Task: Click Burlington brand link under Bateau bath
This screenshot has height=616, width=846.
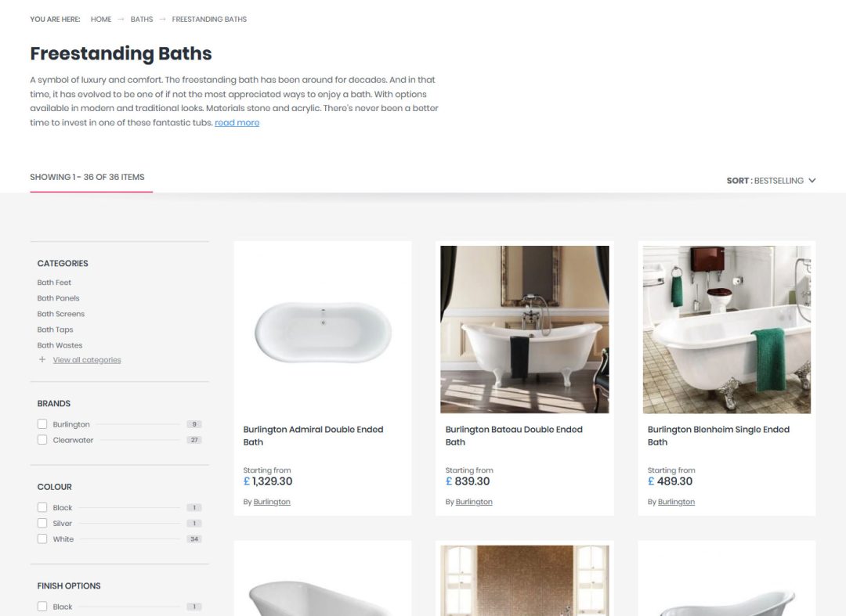Action: pyautogui.click(x=474, y=502)
